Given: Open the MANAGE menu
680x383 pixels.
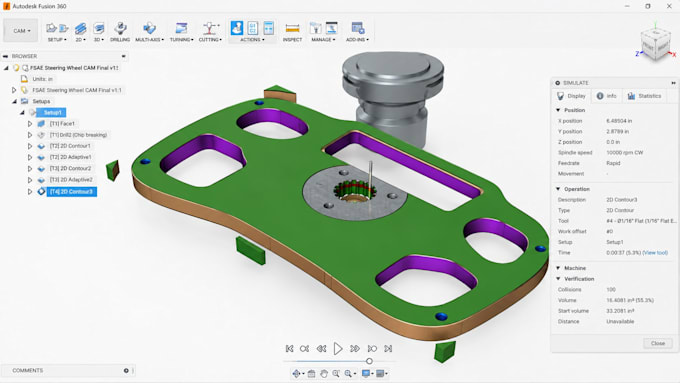Looking at the screenshot, I should point(323,39).
